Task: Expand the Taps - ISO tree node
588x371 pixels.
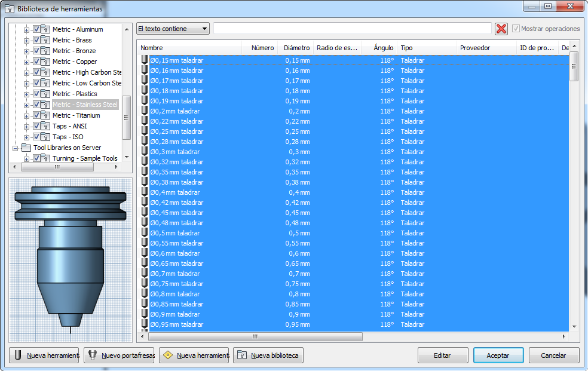Action: [x=26, y=137]
